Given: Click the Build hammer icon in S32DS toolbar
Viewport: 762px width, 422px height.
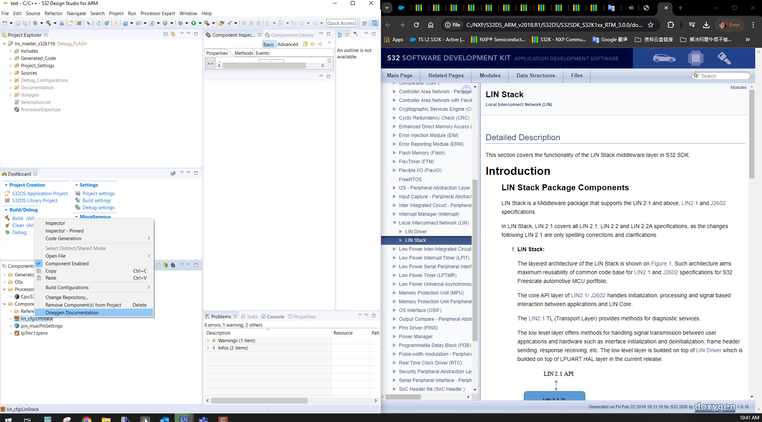Looking at the screenshot, I should (x=48, y=23).
